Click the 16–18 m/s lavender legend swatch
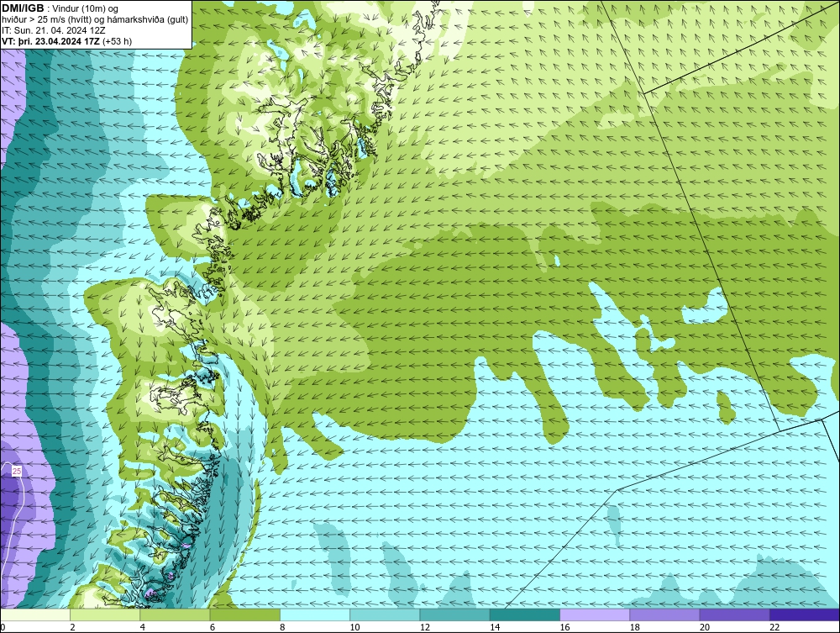The image size is (840, 633). pyautogui.click(x=595, y=615)
